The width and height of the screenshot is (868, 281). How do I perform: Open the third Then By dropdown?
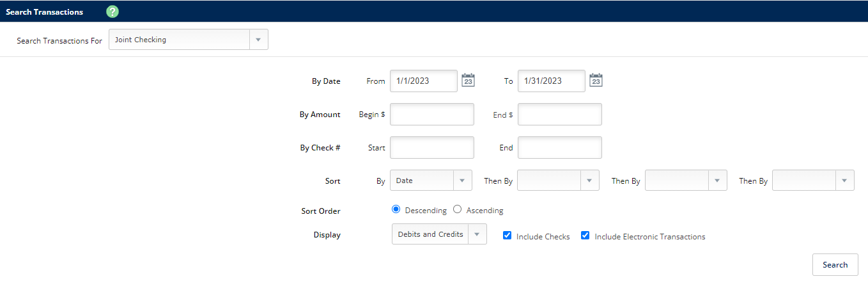click(x=813, y=181)
